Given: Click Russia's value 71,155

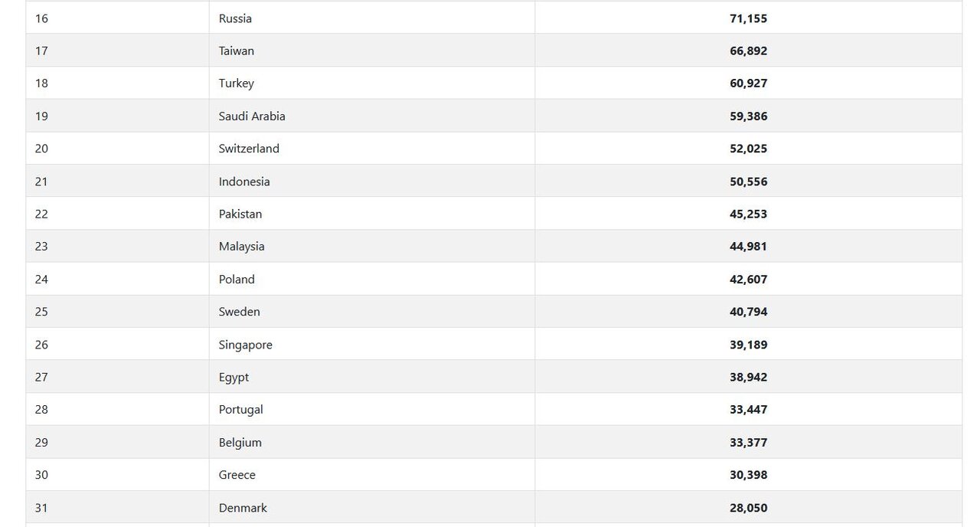Looking at the screenshot, I should point(748,18).
